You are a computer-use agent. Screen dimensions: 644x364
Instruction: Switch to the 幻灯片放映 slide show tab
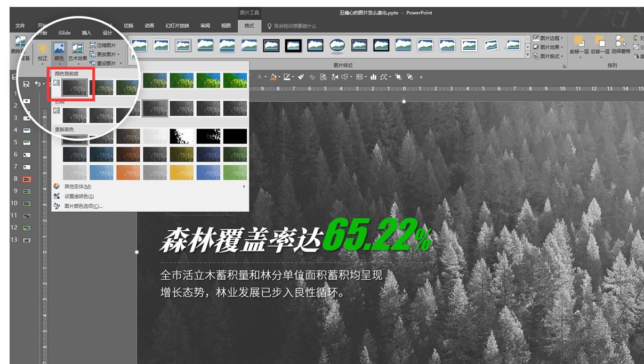point(177,26)
